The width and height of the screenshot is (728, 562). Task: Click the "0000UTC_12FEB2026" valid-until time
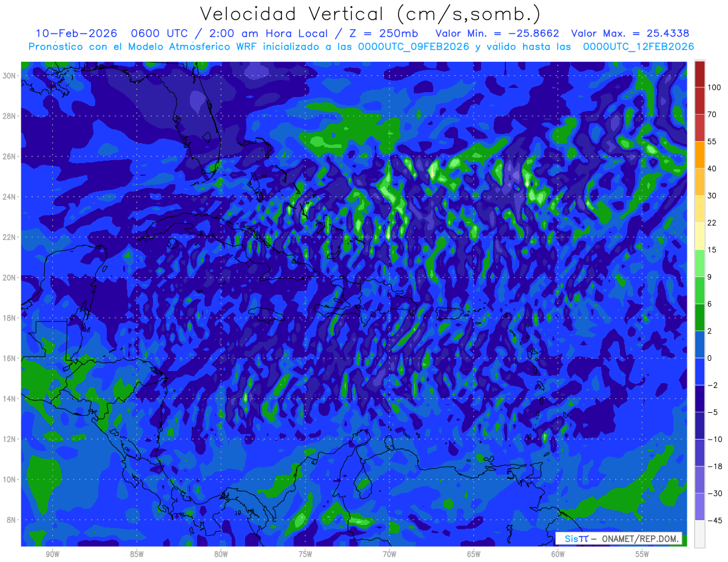pyautogui.click(x=638, y=47)
